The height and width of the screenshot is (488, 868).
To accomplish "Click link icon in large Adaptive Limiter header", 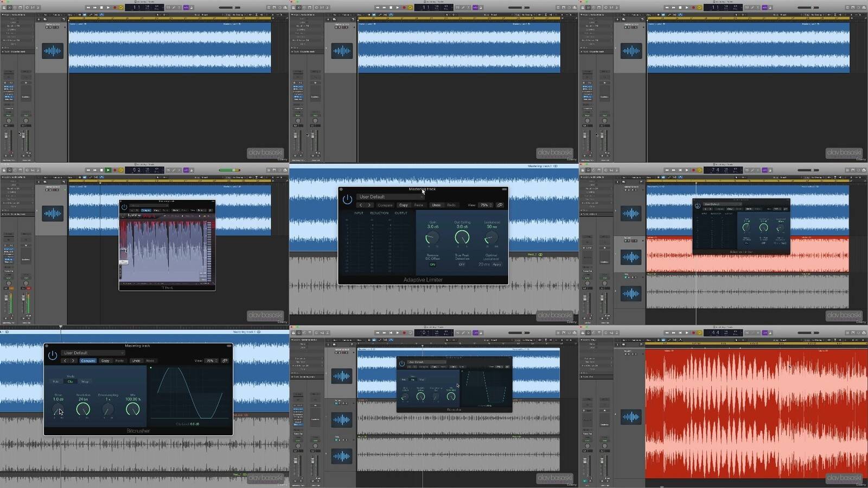I will (x=500, y=205).
